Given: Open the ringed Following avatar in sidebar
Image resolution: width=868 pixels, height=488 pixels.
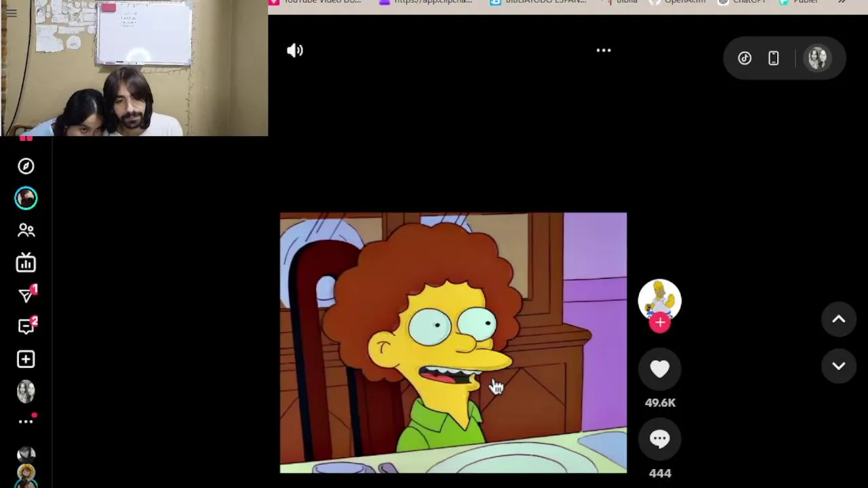Looking at the screenshot, I should pos(26,198).
